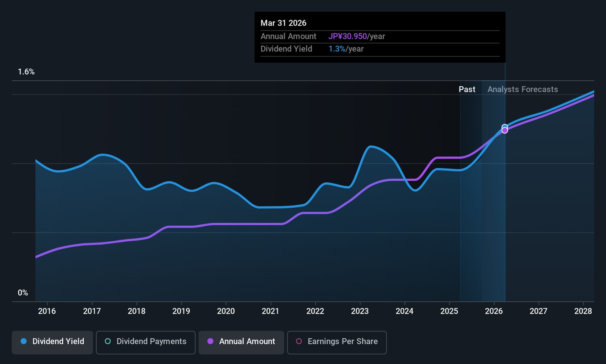The height and width of the screenshot is (364, 606).
Task: Click the Mar 31 2026 tooltip header
Action: coord(283,23)
